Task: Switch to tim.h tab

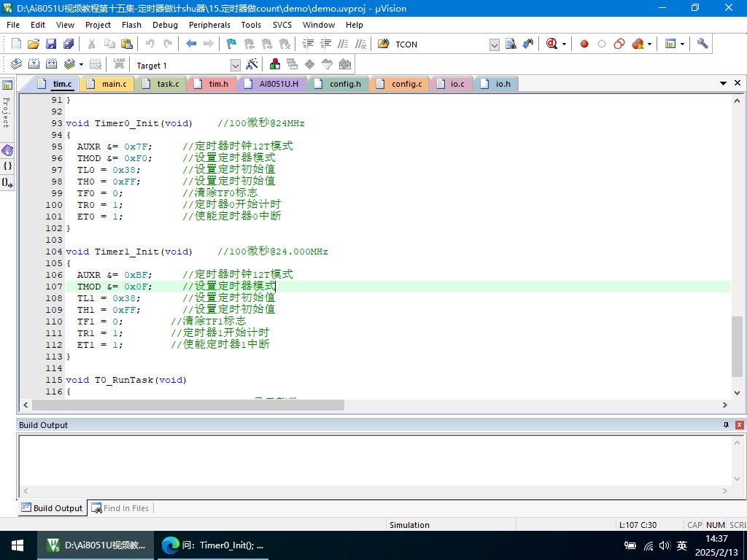Action: click(214, 84)
